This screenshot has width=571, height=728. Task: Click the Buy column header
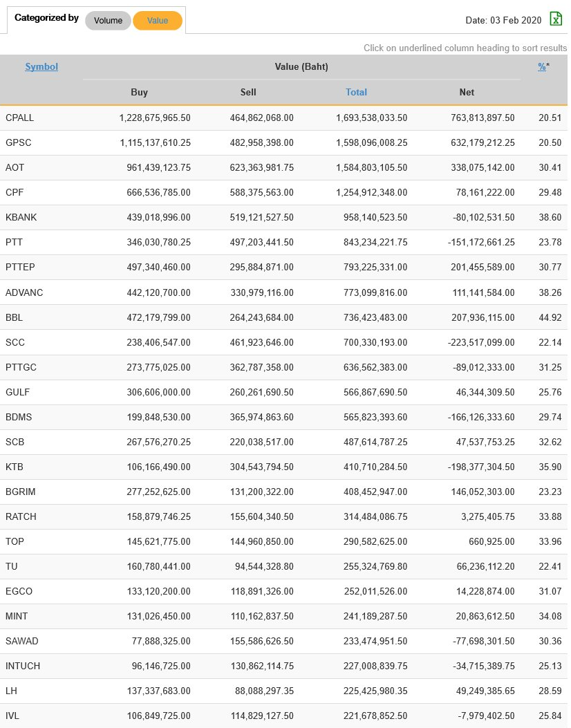(139, 92)
